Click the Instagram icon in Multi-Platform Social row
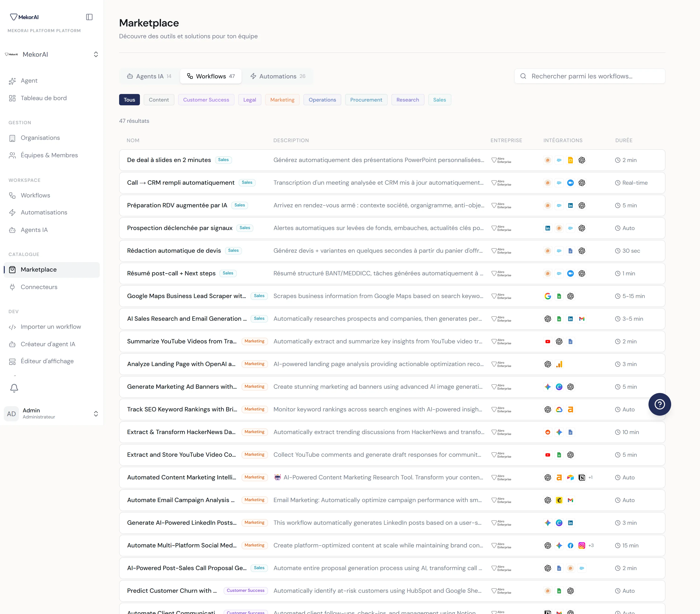This screenshot has height=614, width=700. click(x=582, y=546)
